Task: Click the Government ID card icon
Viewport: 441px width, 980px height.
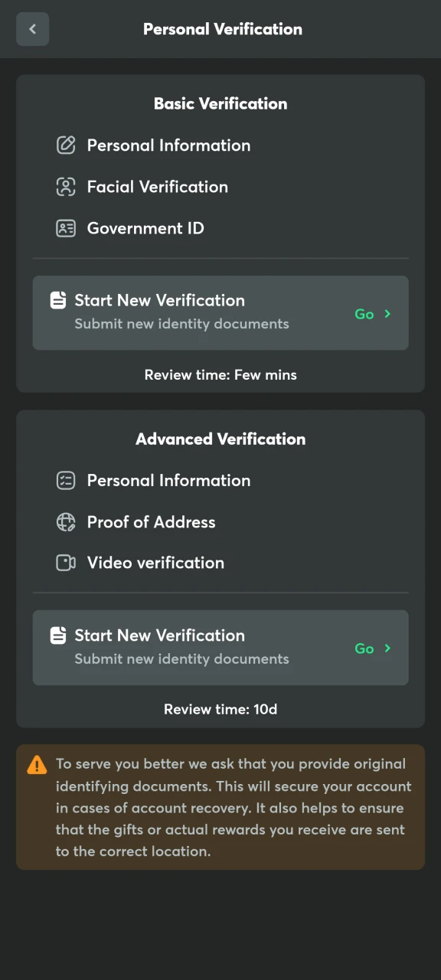Action: (66, 227)
